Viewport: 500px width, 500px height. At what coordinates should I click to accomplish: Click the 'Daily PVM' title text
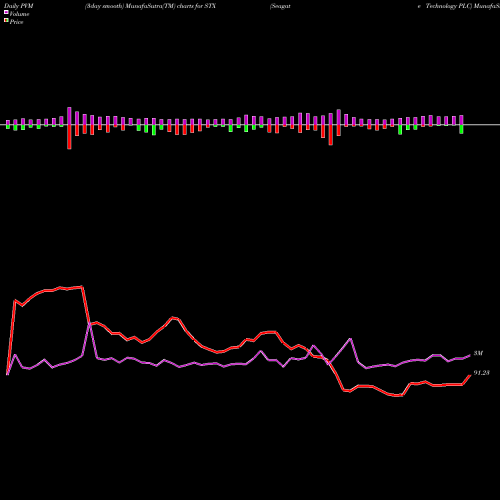point(19,6)
